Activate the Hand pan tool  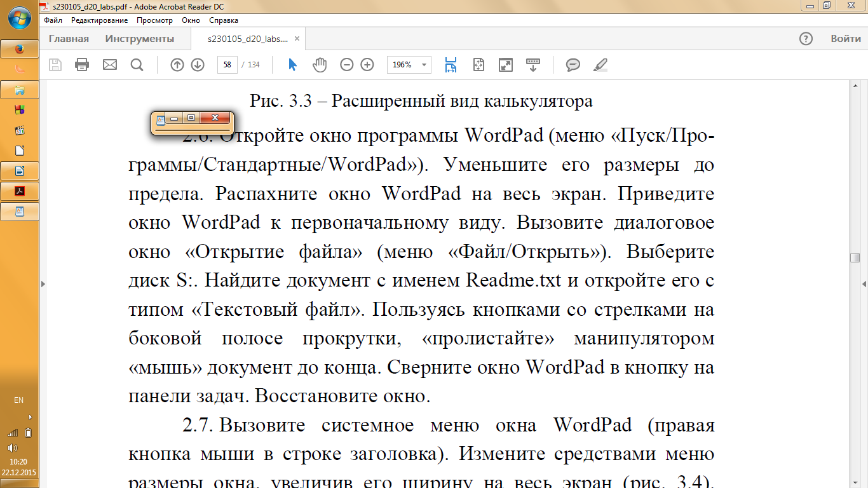(x=320, y=65)
